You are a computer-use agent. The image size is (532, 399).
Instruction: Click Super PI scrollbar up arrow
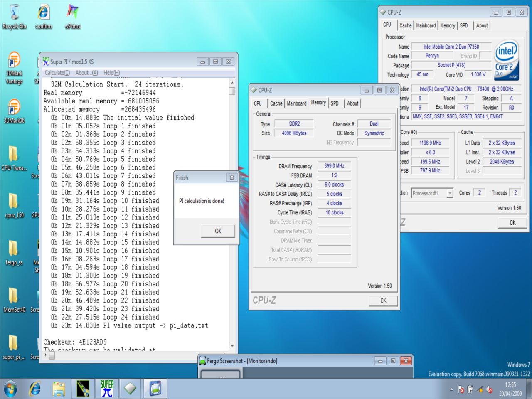tap(232, 83)
